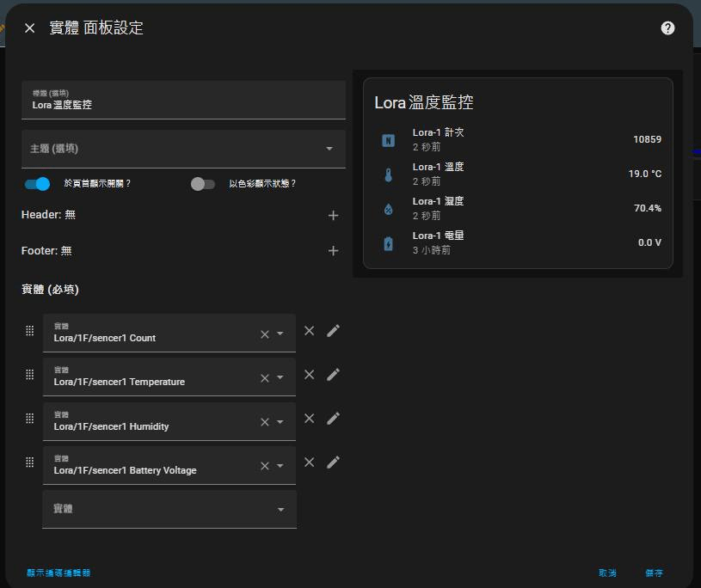Viewport: 701px width, 588px height.
Task: Edit the sencer1 Count entity with pencil icon
Action: [x=334, y=331]
